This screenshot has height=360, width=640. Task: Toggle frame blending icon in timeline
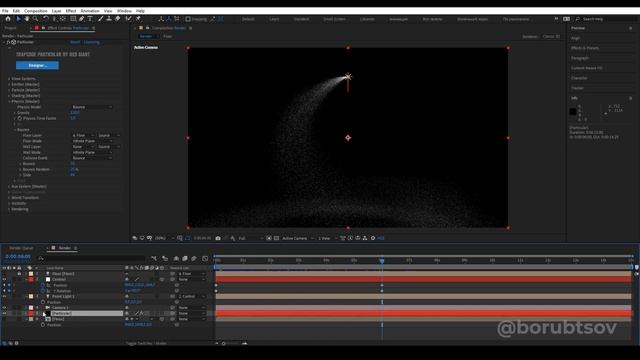[x=185, y=258]
